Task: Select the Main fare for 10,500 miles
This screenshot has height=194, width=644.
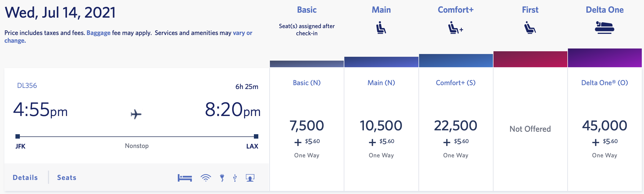Action: (381, 125)
